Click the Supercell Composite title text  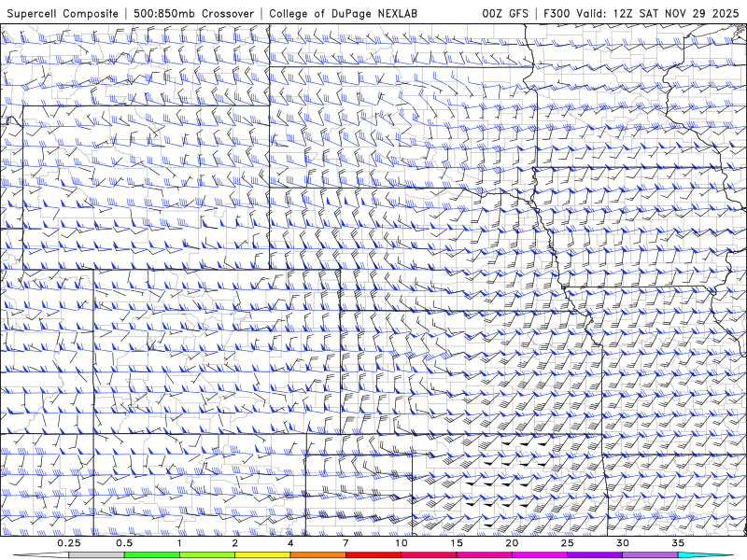tap(63, 13)
